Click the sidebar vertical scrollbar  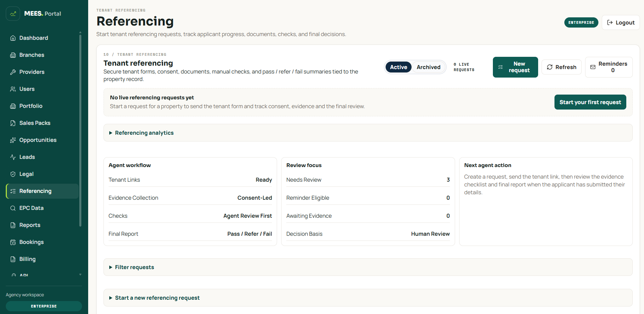(x=80, y=129)
